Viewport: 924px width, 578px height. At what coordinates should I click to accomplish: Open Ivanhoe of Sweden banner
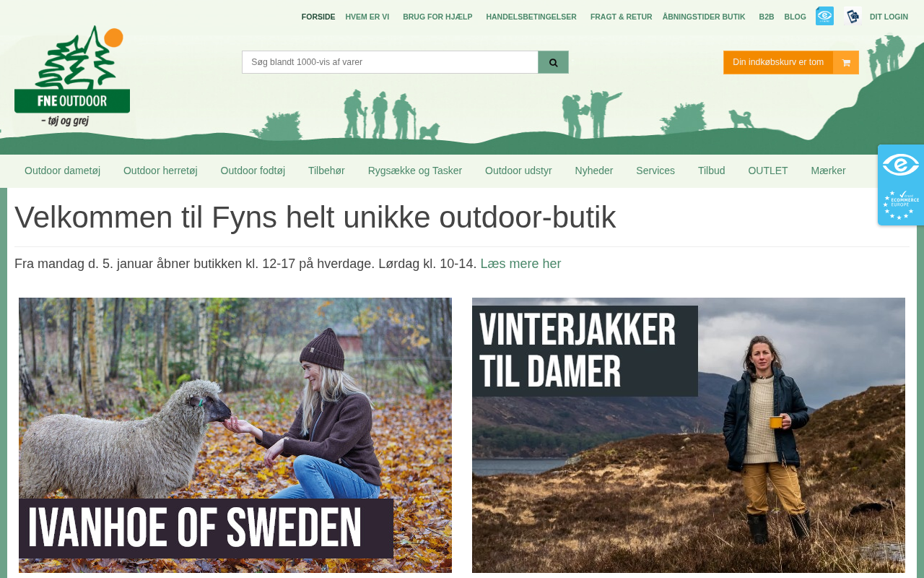coord(235,435)
